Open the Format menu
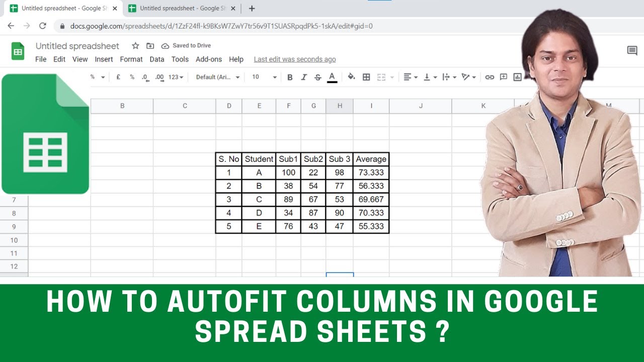 coord(131,59)
